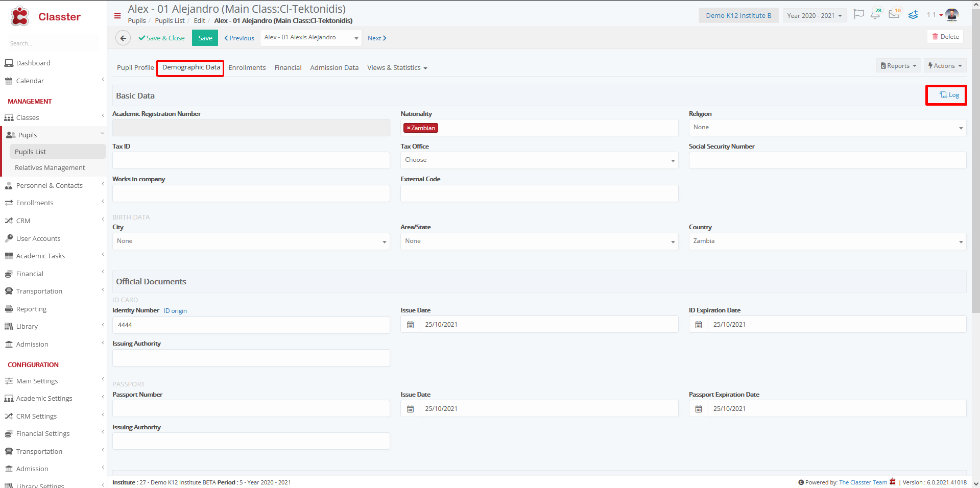980x488 pixels.
Task: Switch to the Pupil Profile tab
Action: click(135, 67)
